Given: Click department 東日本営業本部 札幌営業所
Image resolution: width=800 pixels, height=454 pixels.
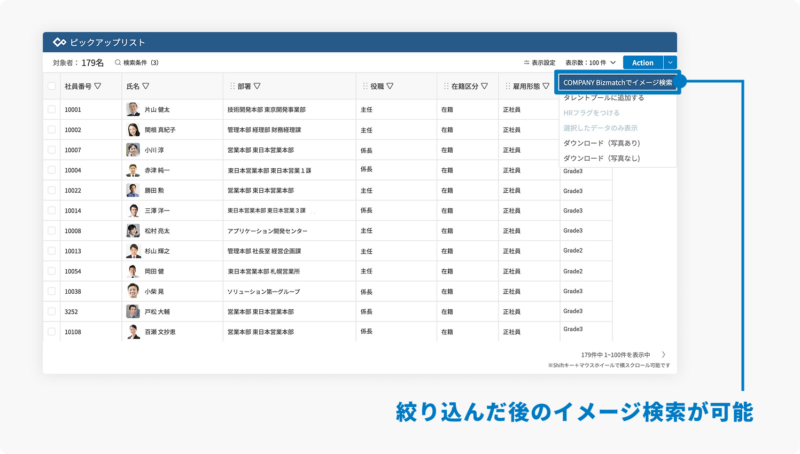Looking at the screenshot, I should click(x=264, y=271).
